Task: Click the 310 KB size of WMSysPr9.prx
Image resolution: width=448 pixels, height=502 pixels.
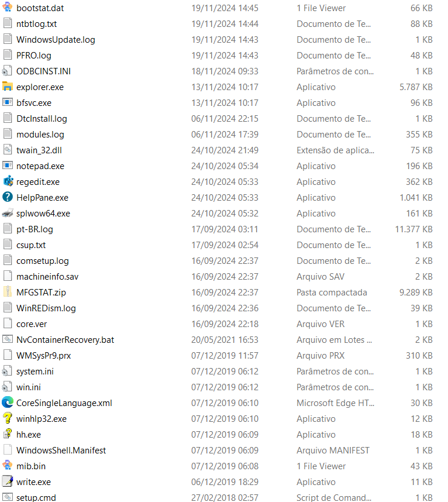Action: pyautogui.click(x=419, y=355)
